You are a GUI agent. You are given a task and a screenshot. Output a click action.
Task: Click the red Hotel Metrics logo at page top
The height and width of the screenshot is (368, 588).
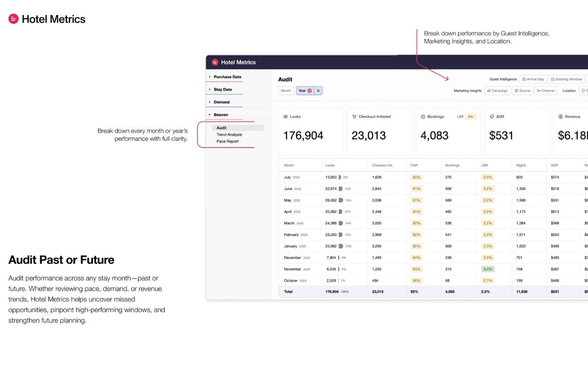coord(14,19)
